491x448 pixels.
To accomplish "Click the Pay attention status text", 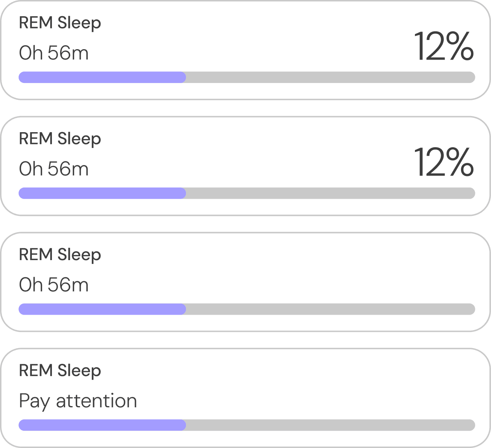I will click(78, 401).
